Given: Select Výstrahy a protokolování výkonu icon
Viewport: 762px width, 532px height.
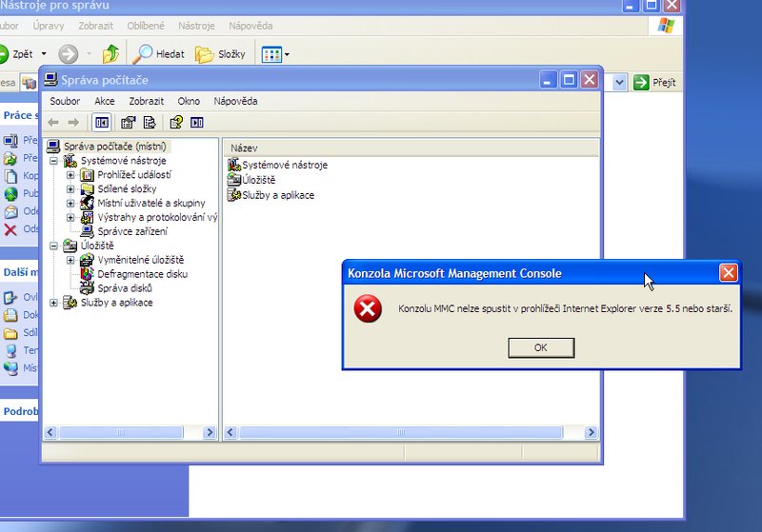Looking at the screenshot, I should pyautogui.click(x=87, y=217).
